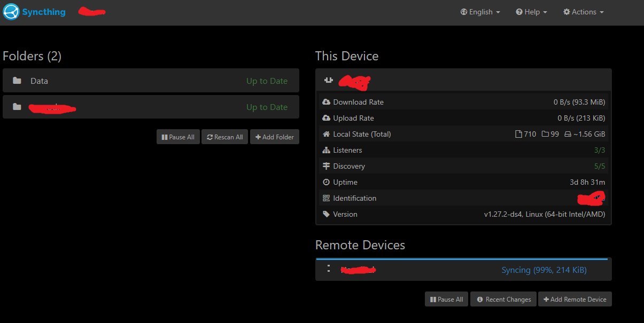Screen dimensions: 644x323
Task: Click Add Folder button
Action: coord(275,137)
